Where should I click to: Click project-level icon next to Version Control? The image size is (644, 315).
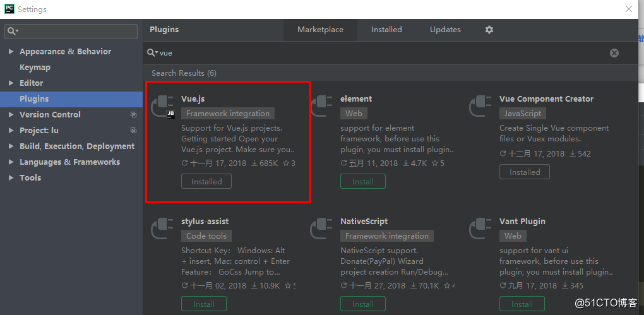point(133,115)
